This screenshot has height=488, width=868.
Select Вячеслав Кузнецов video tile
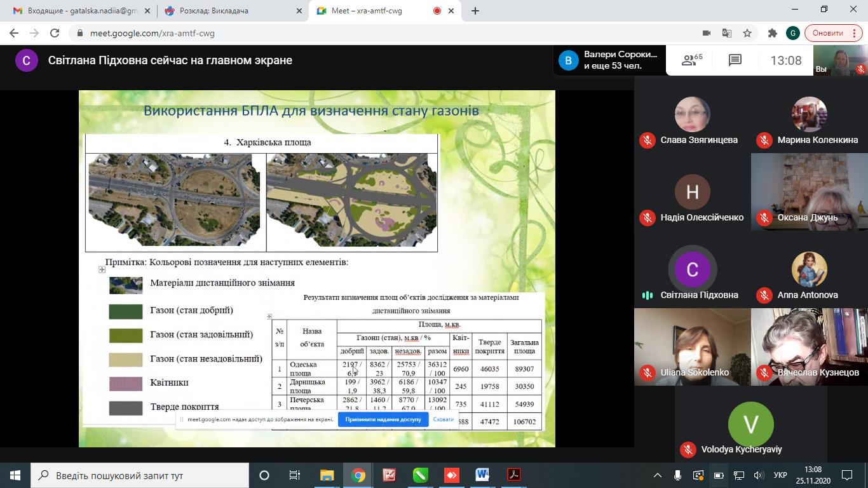click(x=809, y=347)
